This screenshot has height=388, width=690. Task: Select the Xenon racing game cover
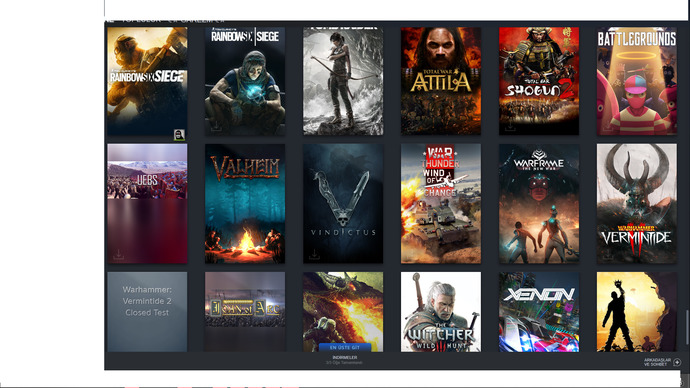click(x=539, y=311)
